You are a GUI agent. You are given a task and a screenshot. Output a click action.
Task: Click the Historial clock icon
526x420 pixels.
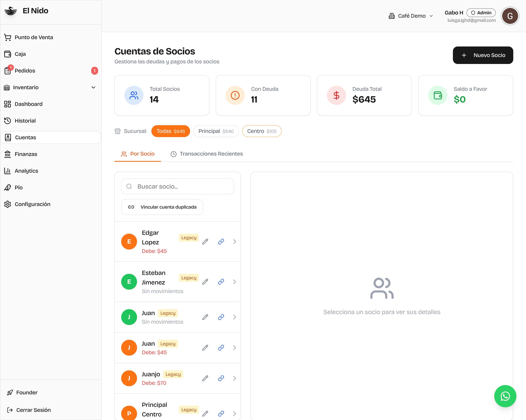(x=8, y=121)
